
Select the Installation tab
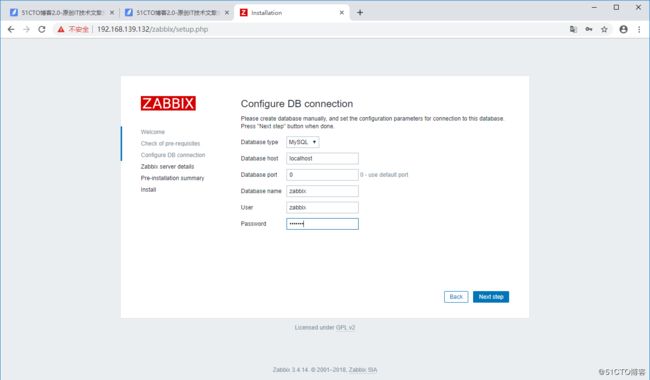click(292, 12)
